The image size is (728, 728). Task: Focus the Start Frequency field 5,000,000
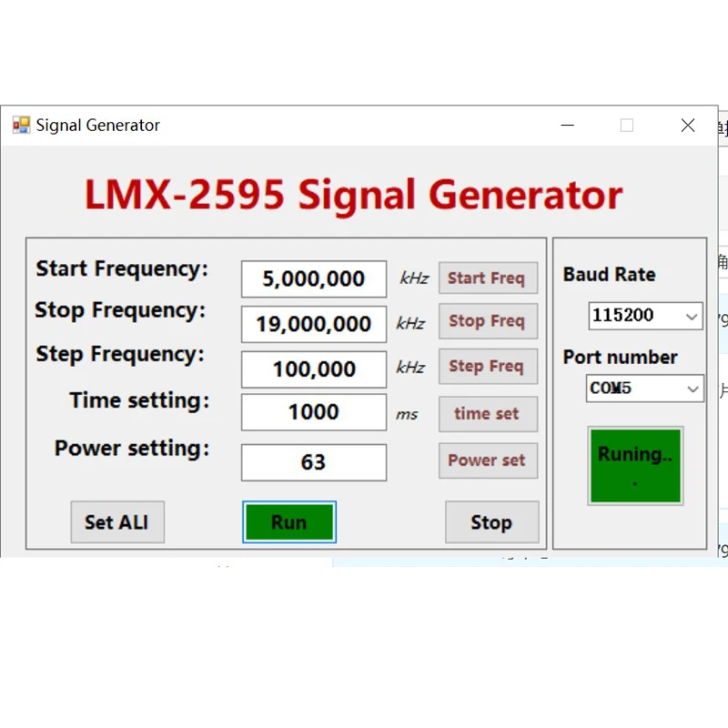(314, 279)
